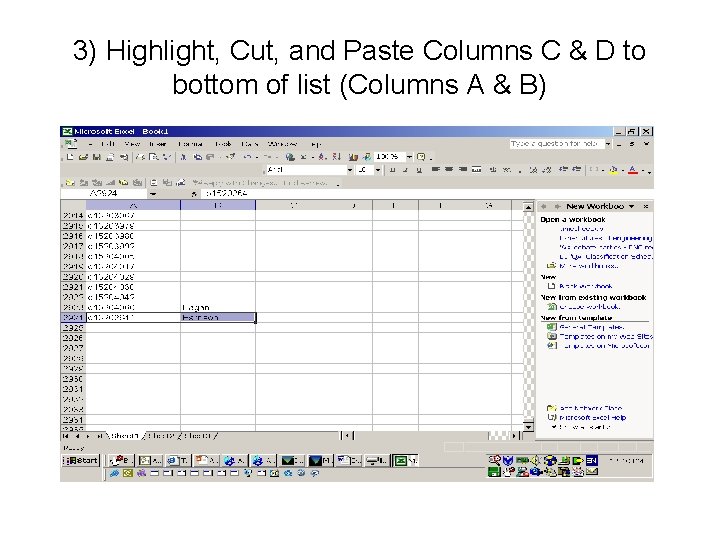Click in the Type a question for help box
Screen dimensions: 720x540
[x=557, y=144]
